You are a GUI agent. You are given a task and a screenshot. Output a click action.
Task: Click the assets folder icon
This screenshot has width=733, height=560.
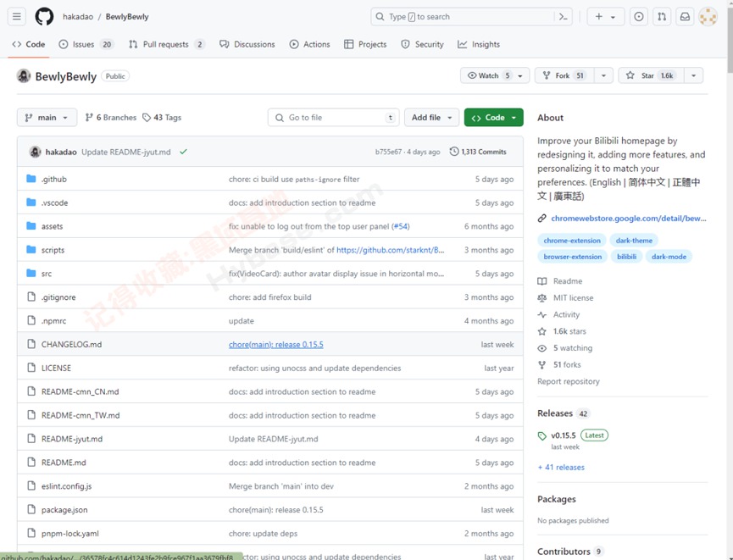click(31, 225)
